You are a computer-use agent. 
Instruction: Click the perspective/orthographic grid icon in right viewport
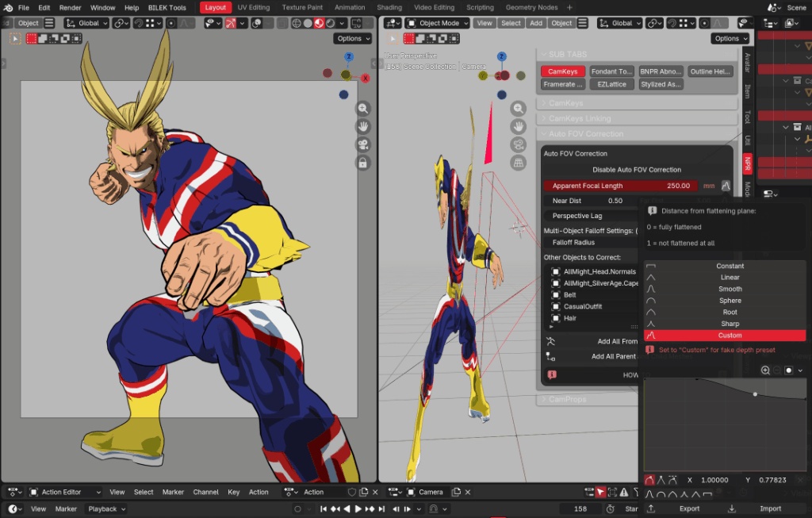click(x=518, y=163)
